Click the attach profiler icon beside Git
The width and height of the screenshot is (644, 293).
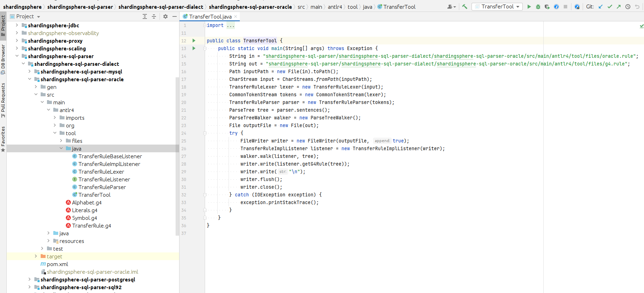(x=577, y=7)
